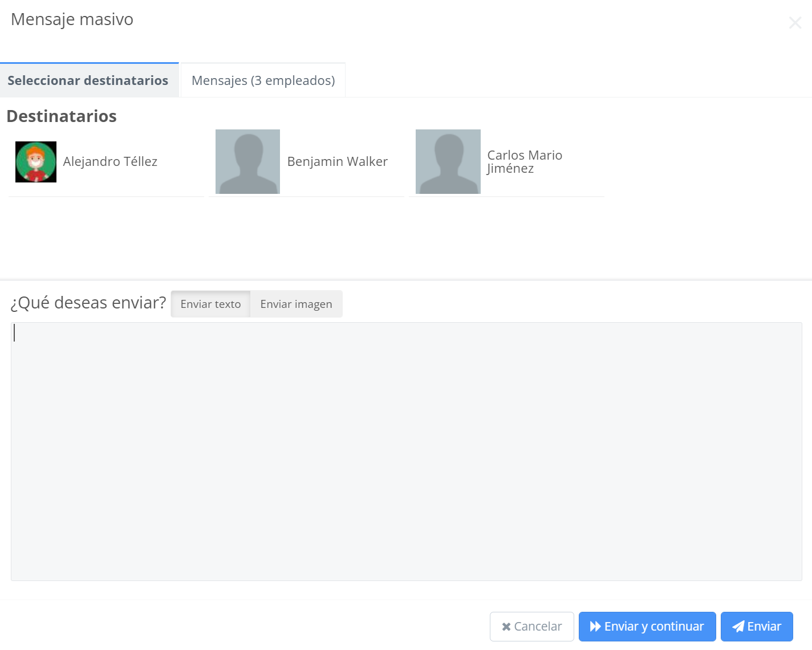Select the recipient name Carlos Mario Jiménez
This screenshot has width=812, height=650.
click(524, 162)
